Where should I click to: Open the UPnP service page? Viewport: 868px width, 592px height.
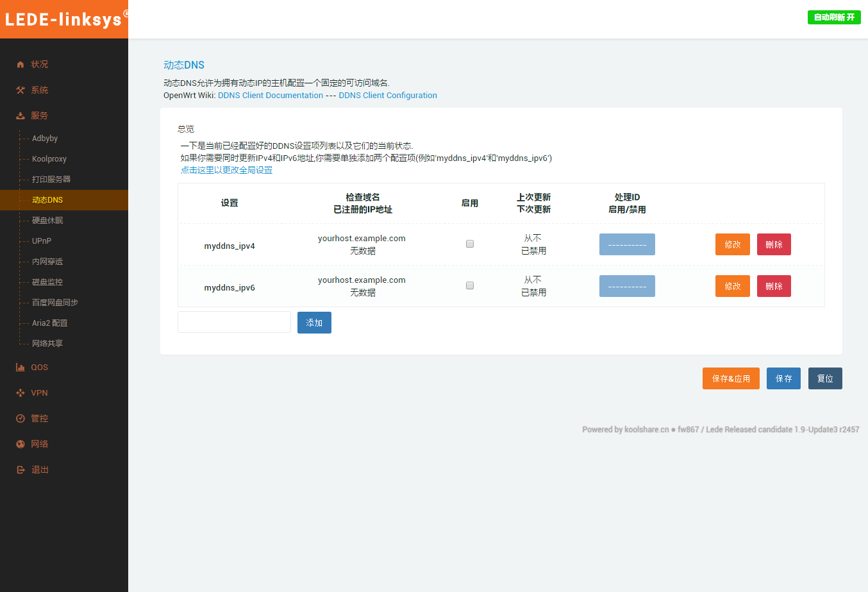click(42, 241)
